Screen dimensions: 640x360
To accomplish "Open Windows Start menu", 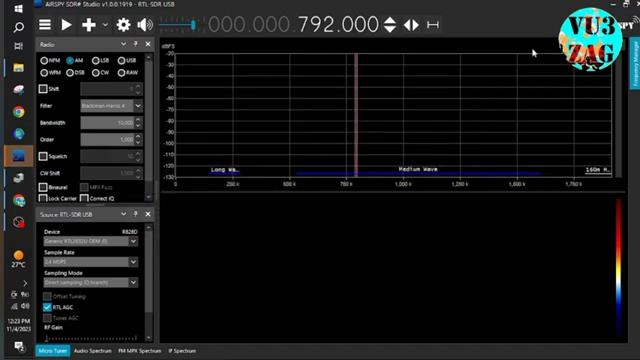I will point(18,8).
